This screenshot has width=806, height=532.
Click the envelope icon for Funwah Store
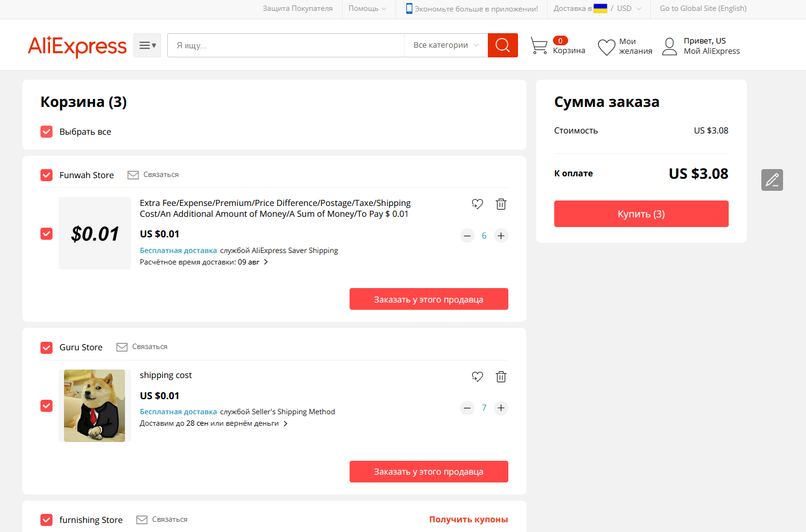pos(133,175)
